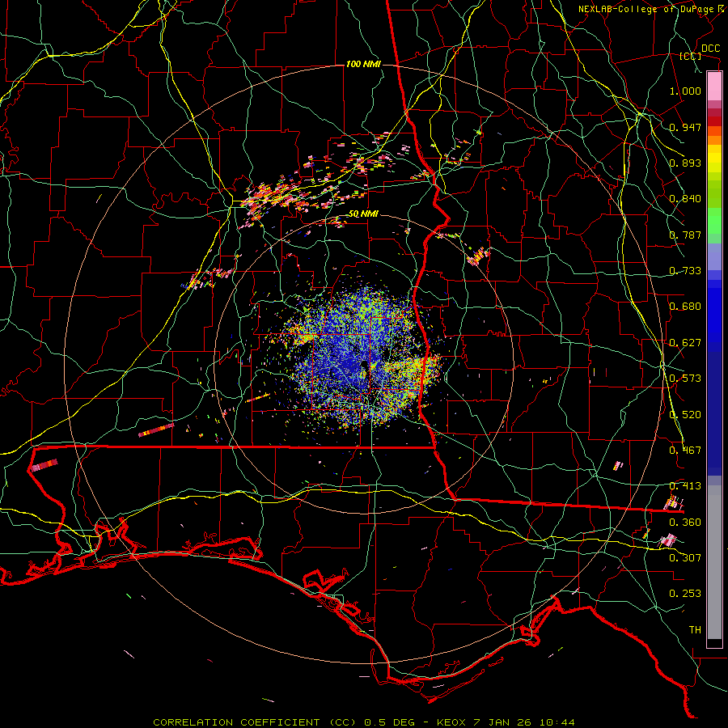
Task: Select the 0.680 scale value
Action: (685, 307)
